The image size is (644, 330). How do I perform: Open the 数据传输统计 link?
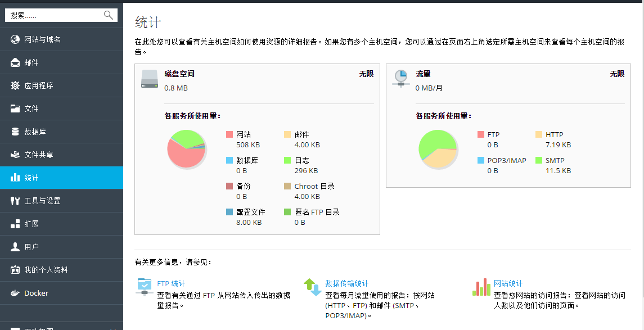coord(347,283)
